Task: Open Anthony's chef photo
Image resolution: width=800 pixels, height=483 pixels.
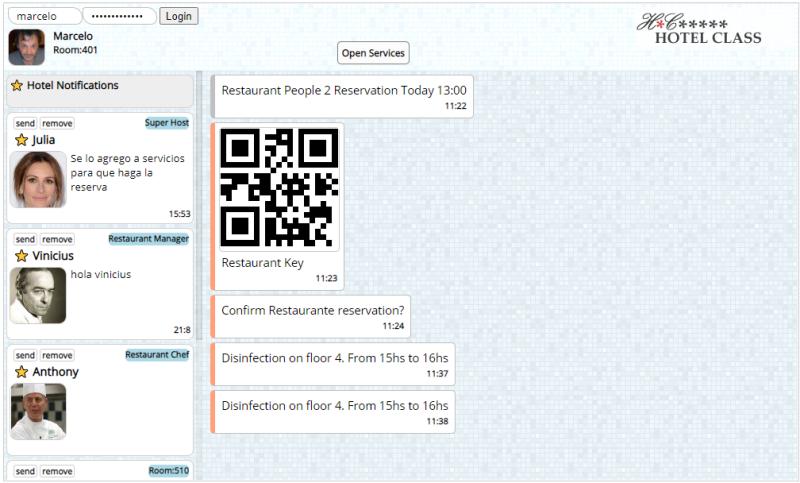Action: [38, 412]
